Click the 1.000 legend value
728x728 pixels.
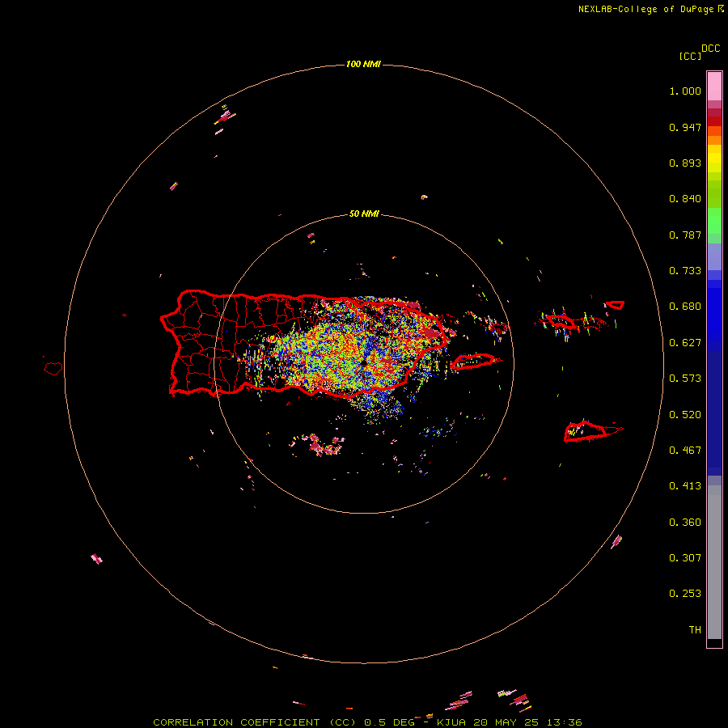point(685,91)
